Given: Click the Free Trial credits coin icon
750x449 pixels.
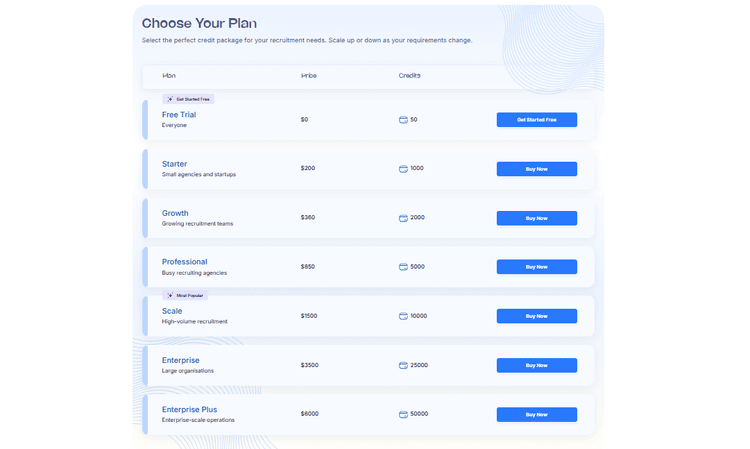Looking at the screenshot, I should pyautogui.click(x=403, y=120).
